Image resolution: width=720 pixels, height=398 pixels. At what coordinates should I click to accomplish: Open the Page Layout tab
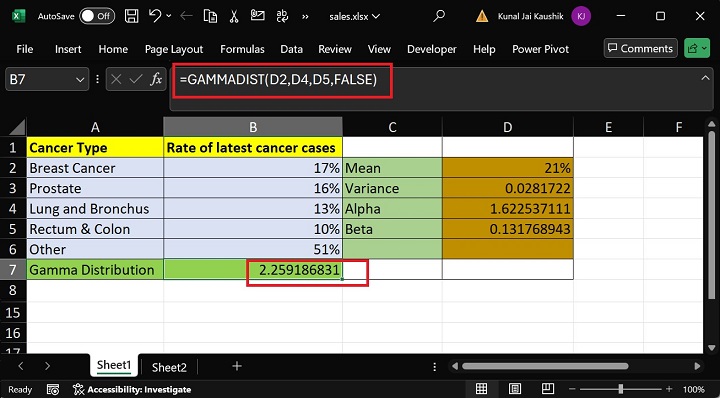coord(174,49)
